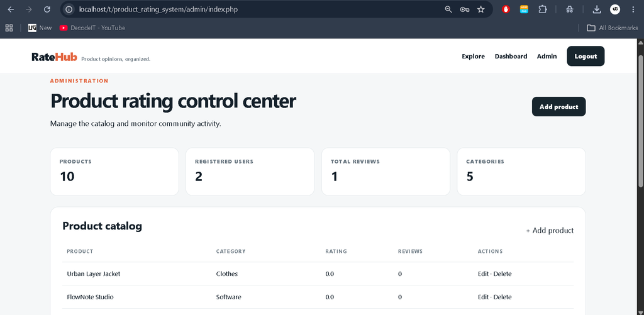Click the Clothes category cell

226,274
